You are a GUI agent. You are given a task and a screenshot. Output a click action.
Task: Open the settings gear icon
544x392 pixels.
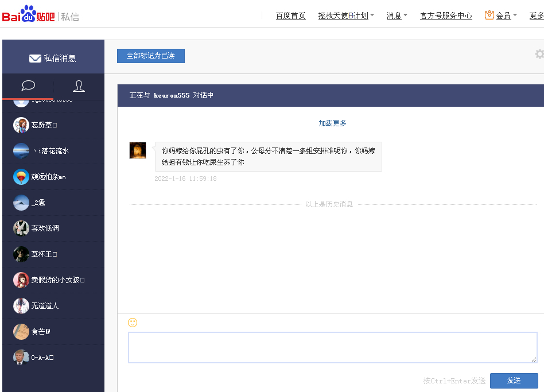coord(539,54)
